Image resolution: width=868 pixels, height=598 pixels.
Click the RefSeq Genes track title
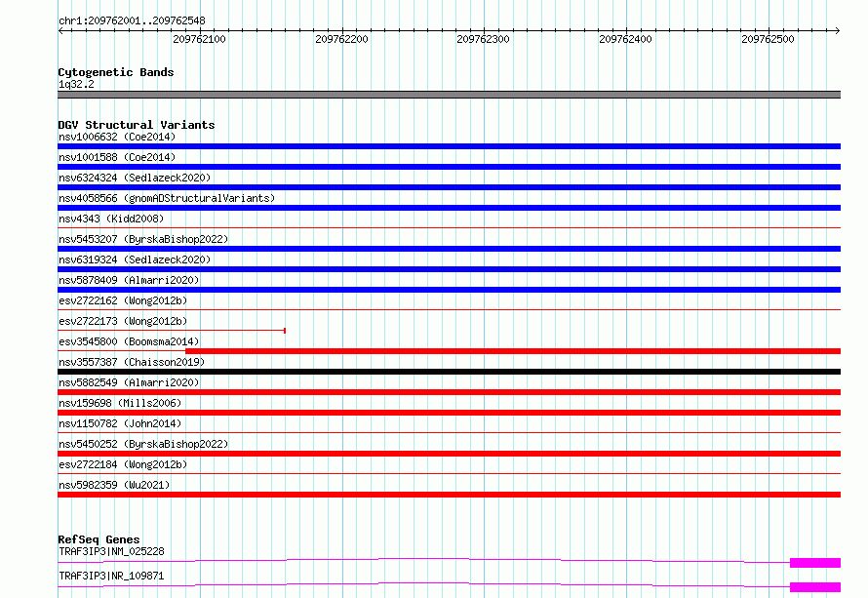point(99,539)
